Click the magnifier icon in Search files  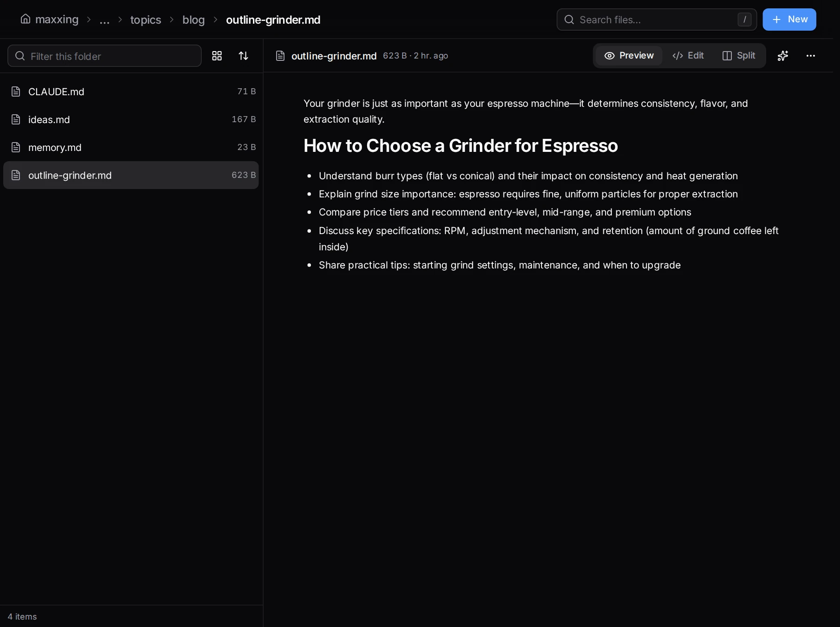point(569,20)
